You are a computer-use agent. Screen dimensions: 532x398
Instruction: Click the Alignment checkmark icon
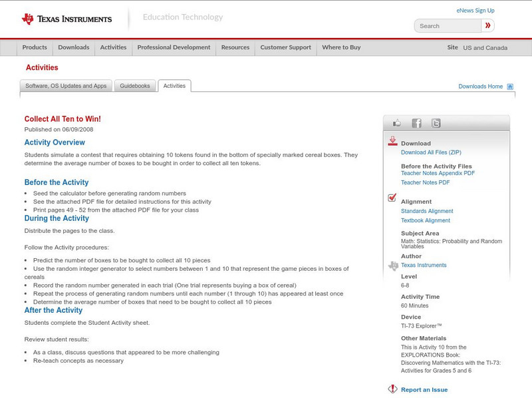[x=392, y=197]
